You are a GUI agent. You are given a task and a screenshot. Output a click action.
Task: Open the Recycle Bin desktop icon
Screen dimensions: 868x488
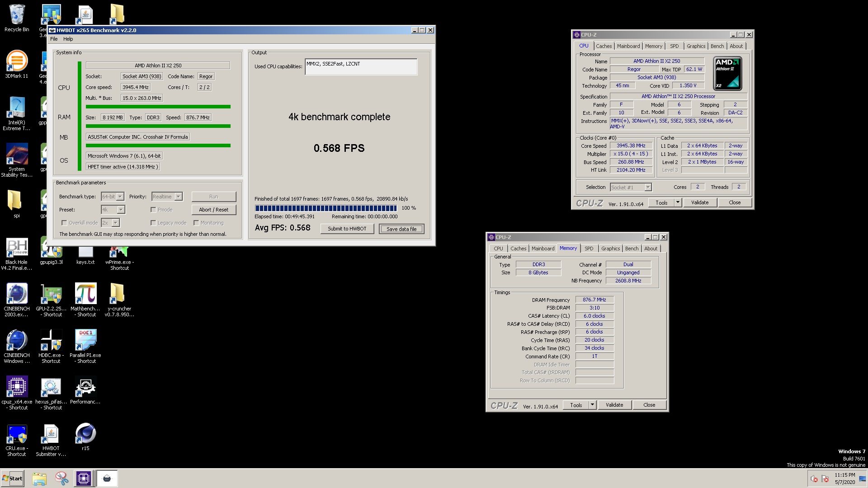click(x=17, y=18)
